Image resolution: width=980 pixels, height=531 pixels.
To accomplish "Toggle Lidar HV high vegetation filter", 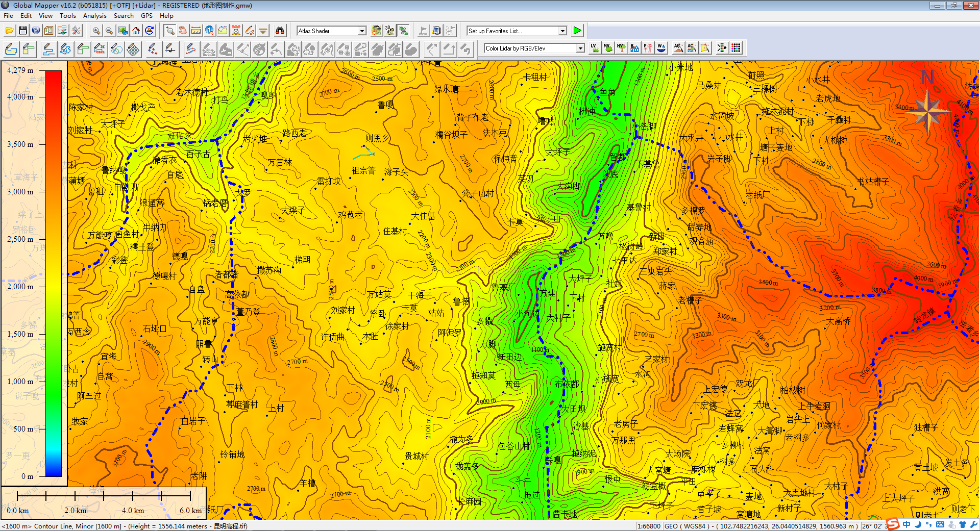I will coord(621,48).
